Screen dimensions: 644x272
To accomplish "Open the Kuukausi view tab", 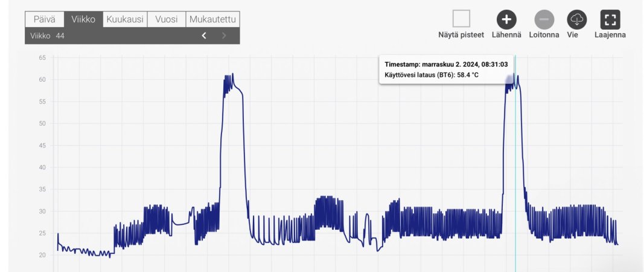I will coord(125,19).
